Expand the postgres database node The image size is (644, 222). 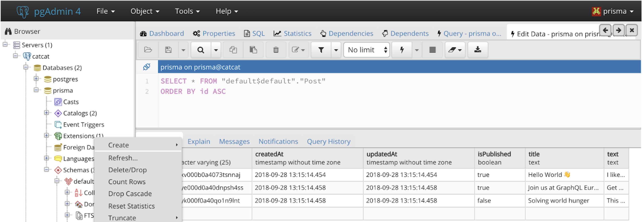(36, 79)
